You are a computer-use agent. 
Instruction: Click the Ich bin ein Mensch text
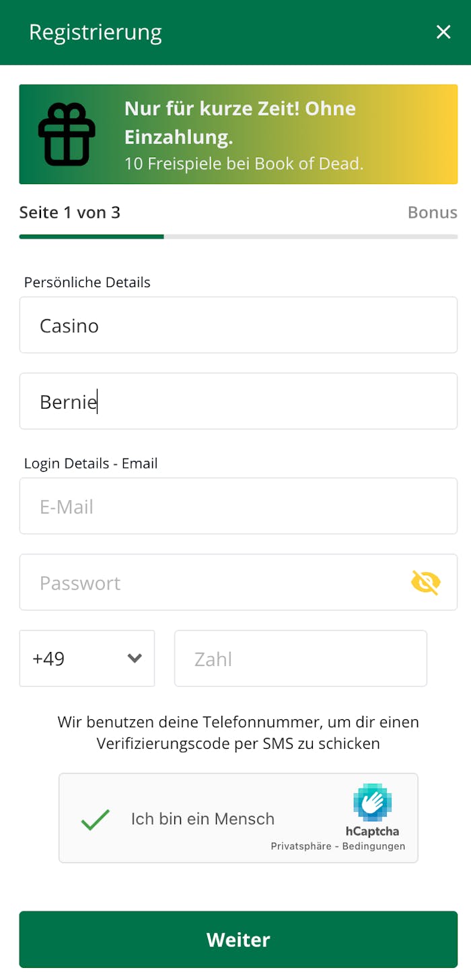click(203, 819)
